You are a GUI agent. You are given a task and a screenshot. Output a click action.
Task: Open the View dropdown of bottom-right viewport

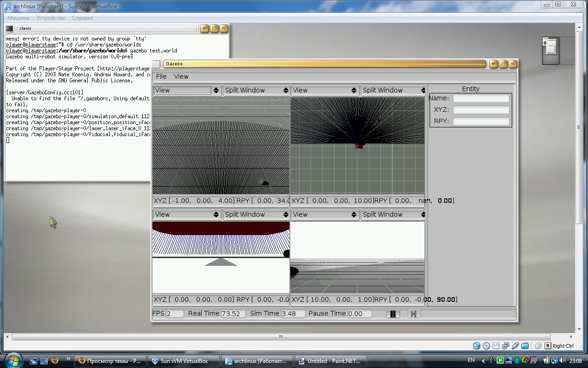325,215
